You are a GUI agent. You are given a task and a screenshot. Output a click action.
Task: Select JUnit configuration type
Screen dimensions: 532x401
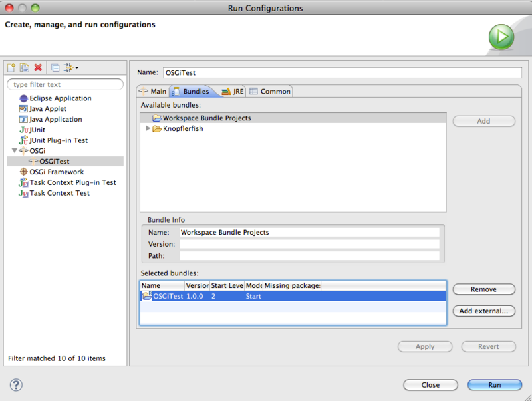(x=37, y=130)
